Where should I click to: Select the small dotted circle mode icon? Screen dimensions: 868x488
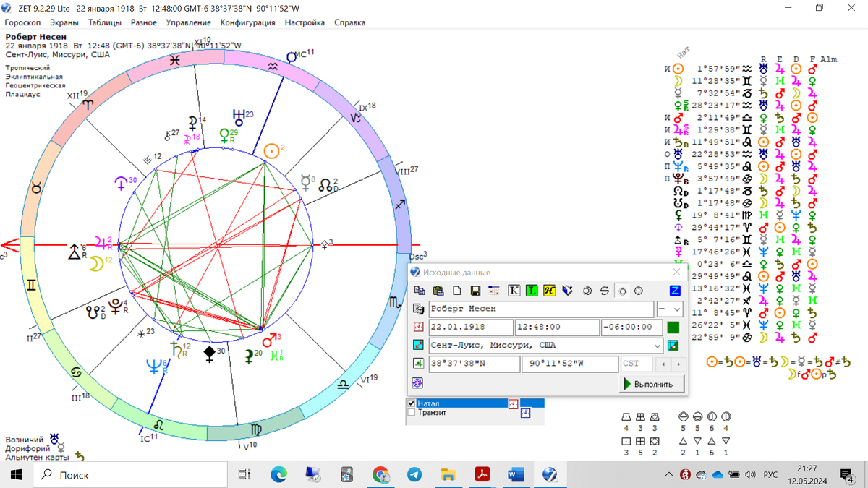coord(622,291)
